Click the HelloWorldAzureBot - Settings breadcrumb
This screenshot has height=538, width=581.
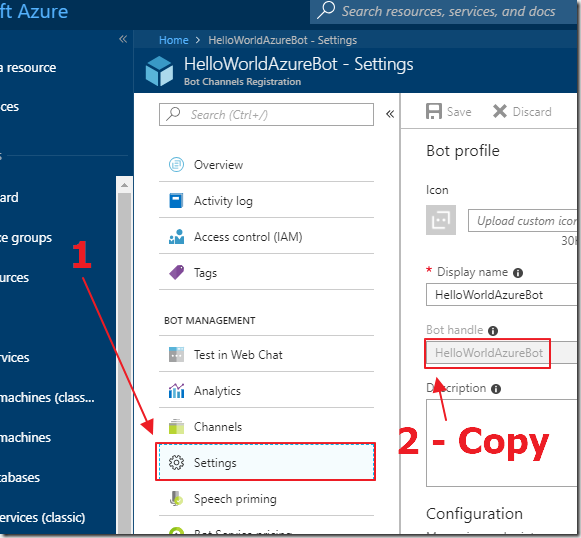(282, 40)
